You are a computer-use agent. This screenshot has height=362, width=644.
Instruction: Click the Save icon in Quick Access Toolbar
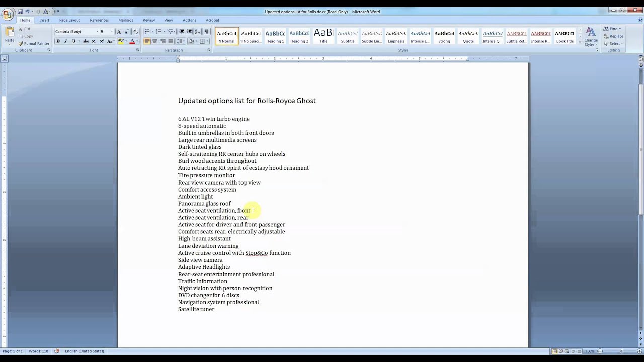point(20,11)
